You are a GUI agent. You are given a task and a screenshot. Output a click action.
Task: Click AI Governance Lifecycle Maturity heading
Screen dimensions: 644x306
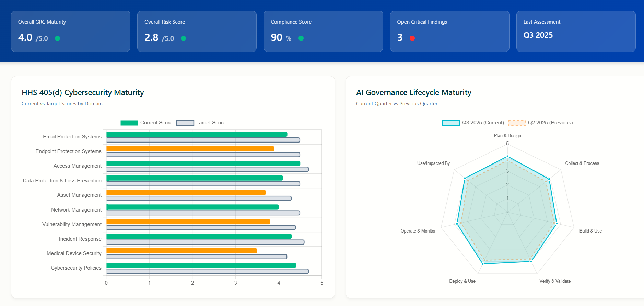coord(414,92)
